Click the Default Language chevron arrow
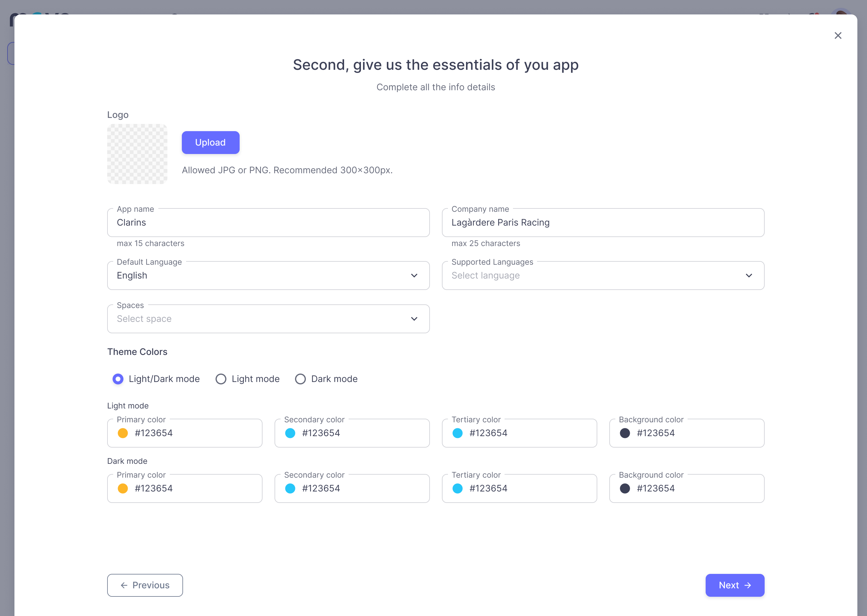The height and width of the screenshot is (616, 867). (414, 276)
